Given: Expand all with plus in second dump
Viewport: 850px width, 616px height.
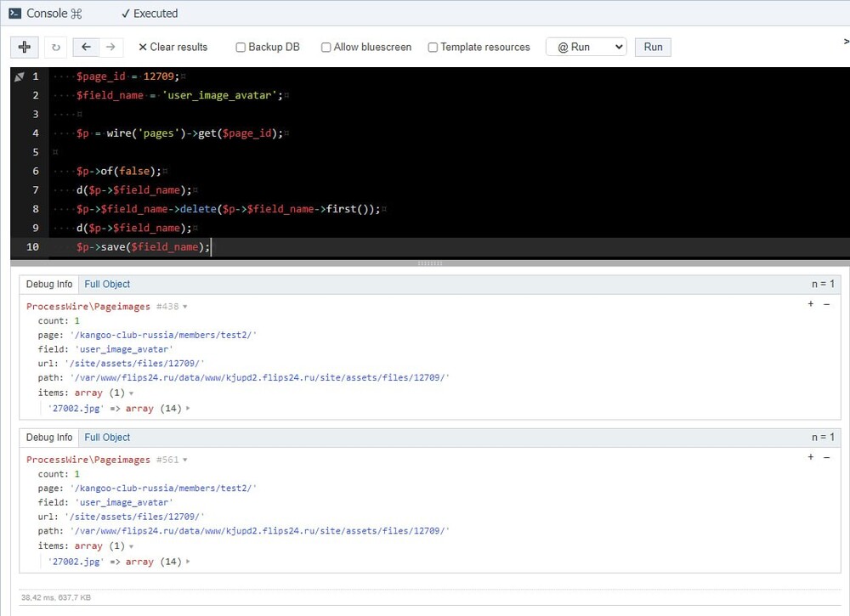Looking at the screenshot, I should tap(810, 457).
